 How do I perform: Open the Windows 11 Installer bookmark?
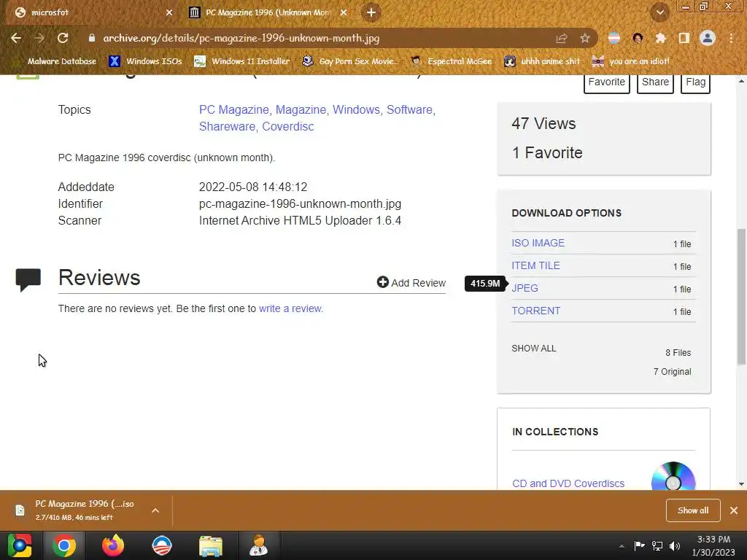coord(241,61)
